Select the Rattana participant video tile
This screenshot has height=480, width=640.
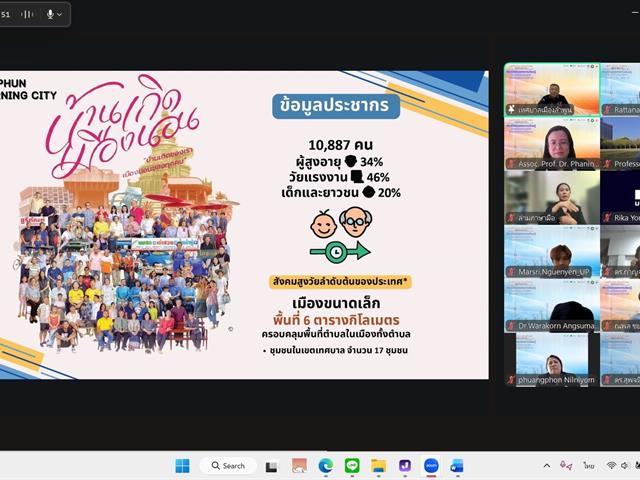(x=620, y=90)
